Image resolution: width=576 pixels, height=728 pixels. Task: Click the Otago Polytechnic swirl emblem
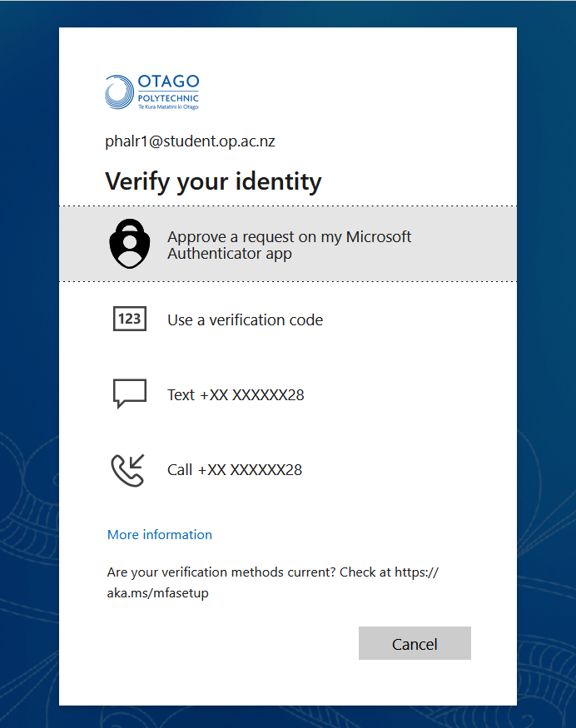coord(119,92)
